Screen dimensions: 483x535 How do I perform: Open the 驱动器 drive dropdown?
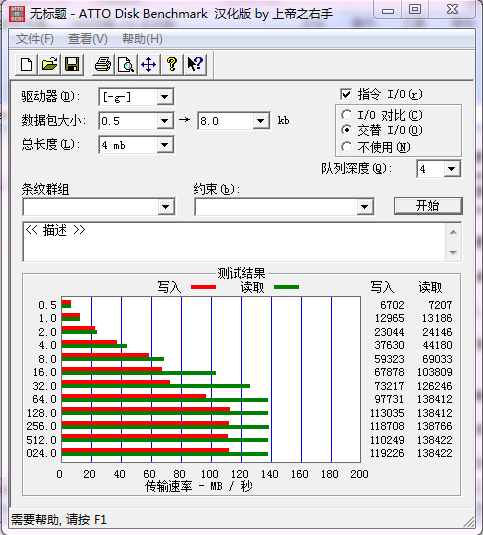click(165, 97)
